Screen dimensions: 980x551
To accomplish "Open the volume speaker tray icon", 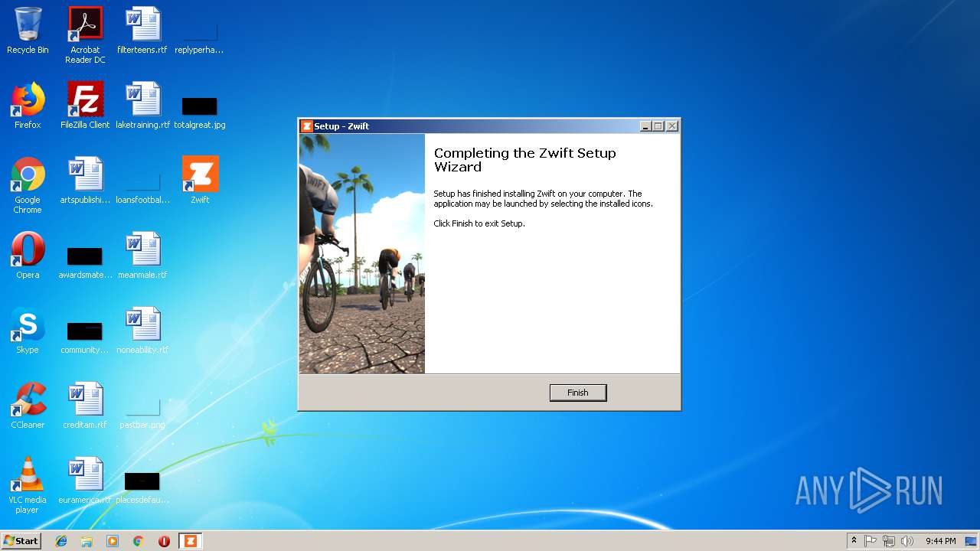I will (907, 541).
